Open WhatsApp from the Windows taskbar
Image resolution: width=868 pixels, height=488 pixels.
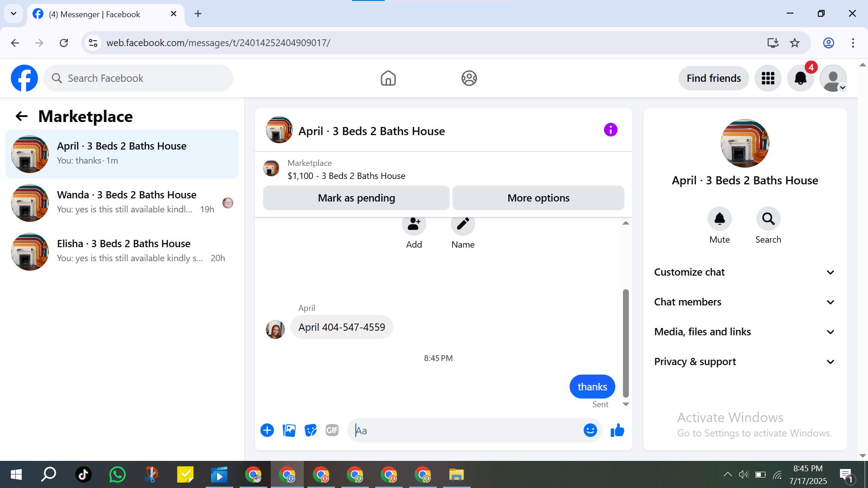(117, 474)
